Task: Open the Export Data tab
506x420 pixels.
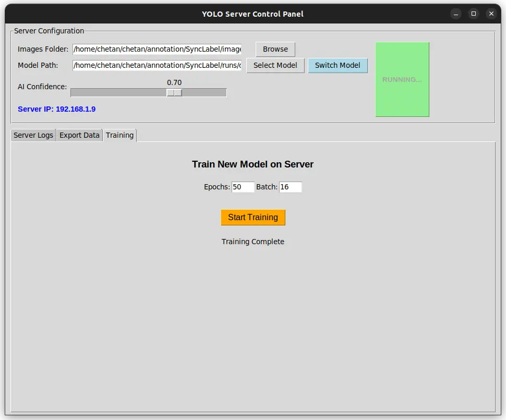Action: click(79, 135)
